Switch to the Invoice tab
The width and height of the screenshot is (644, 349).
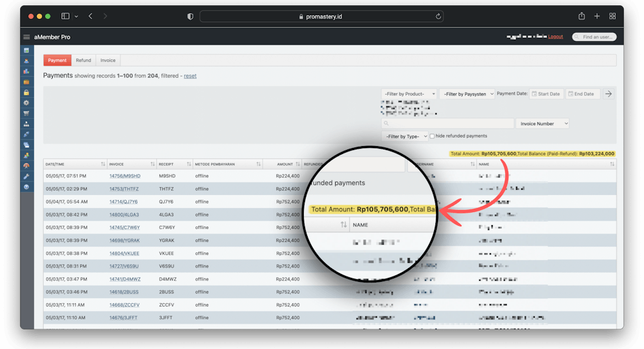(x=108, y=61)
